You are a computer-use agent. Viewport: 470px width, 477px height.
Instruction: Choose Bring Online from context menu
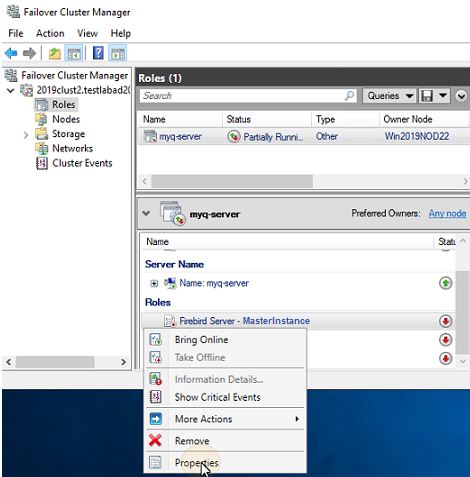tap(201, 340)
